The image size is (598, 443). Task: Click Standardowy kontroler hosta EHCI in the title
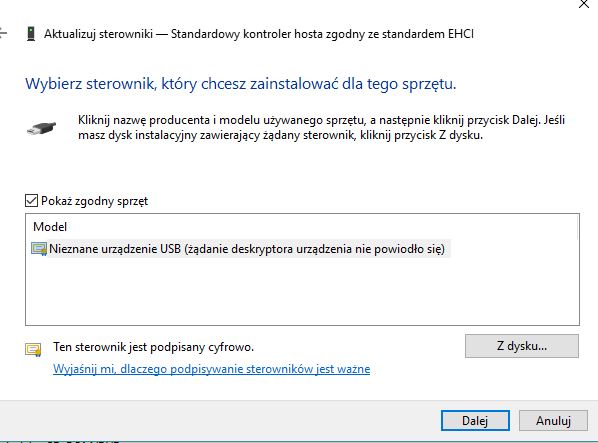(x=322, y=34)
